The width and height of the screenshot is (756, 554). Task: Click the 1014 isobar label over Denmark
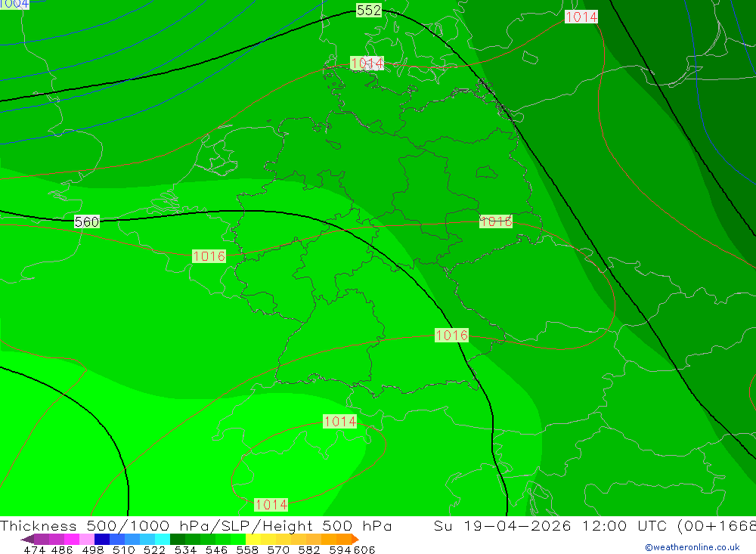click(x=367, y=63)
